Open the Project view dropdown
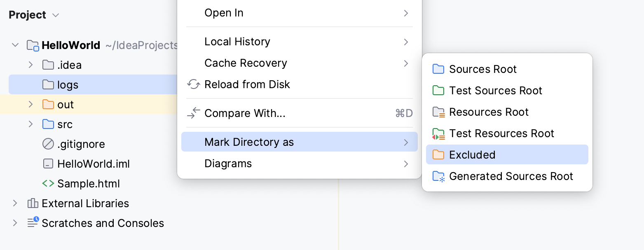Viewport: 644px width, 250px height. pyautogui.click(x=56, y=15)
